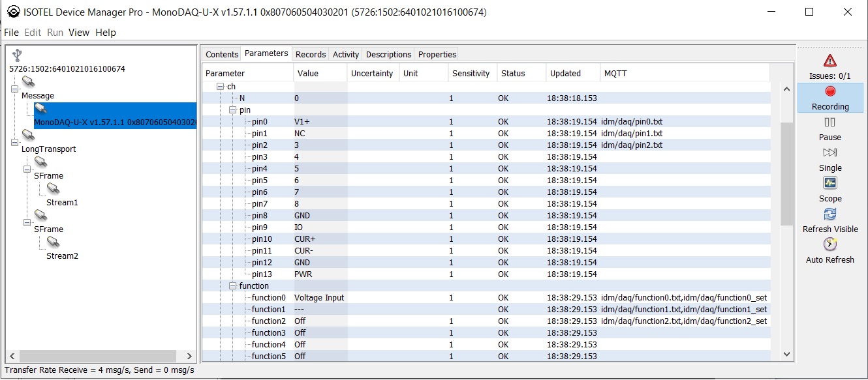Click the Uncertainty column header
Image resolution: width=868 pixels, height=380 pixels.
[373, 74]
